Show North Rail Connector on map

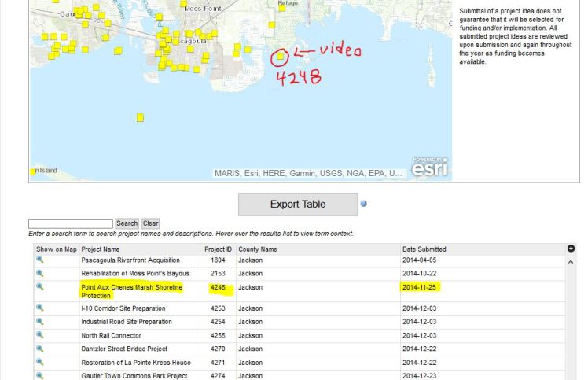coord(40,335)
